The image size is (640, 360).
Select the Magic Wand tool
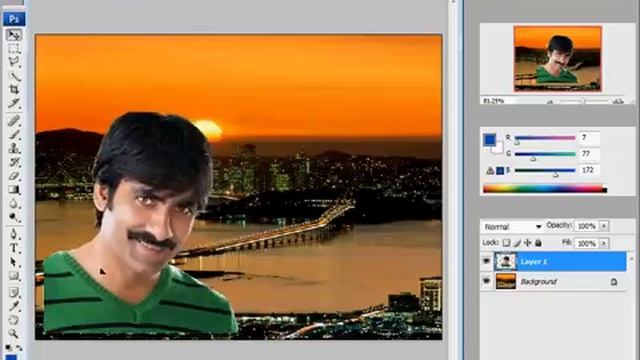click(x=14, y=76)
